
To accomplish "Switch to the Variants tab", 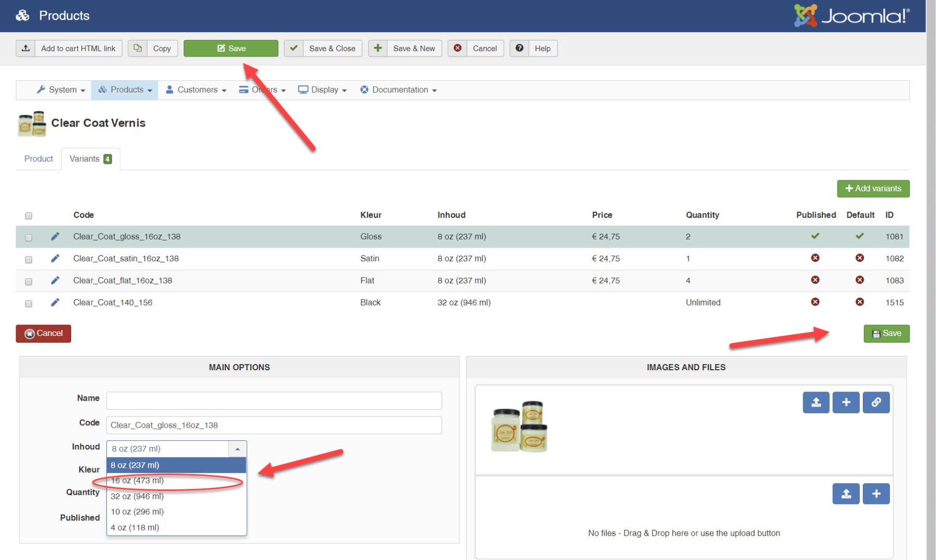I will click(91, 159).
